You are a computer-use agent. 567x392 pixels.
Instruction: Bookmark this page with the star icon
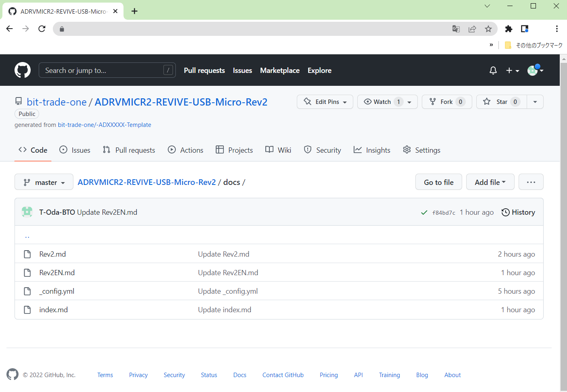488,29
